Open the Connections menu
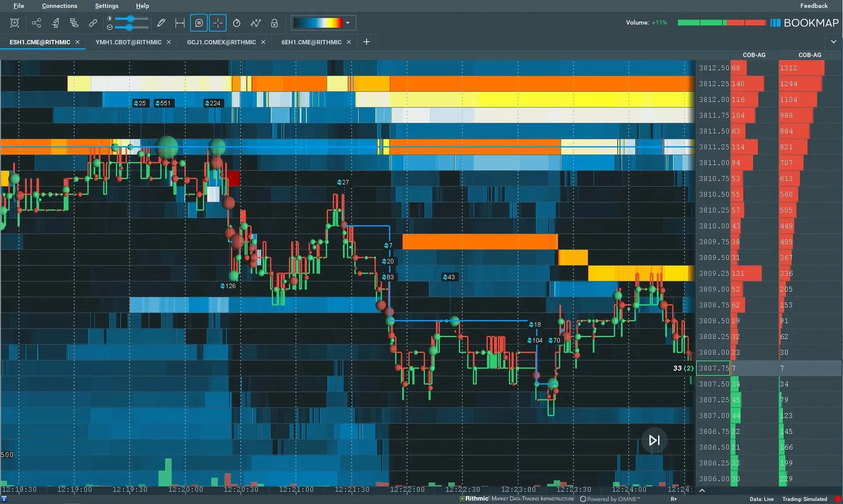The width and height of the screenshot is (843, 504). [60, 6]
